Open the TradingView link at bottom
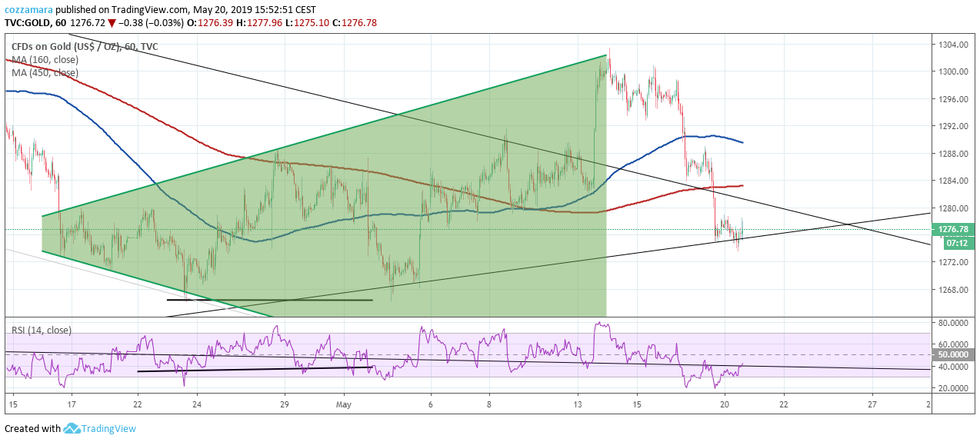This screenshot has width=980, height=442. pyautogui.click(x=109, y=429)
